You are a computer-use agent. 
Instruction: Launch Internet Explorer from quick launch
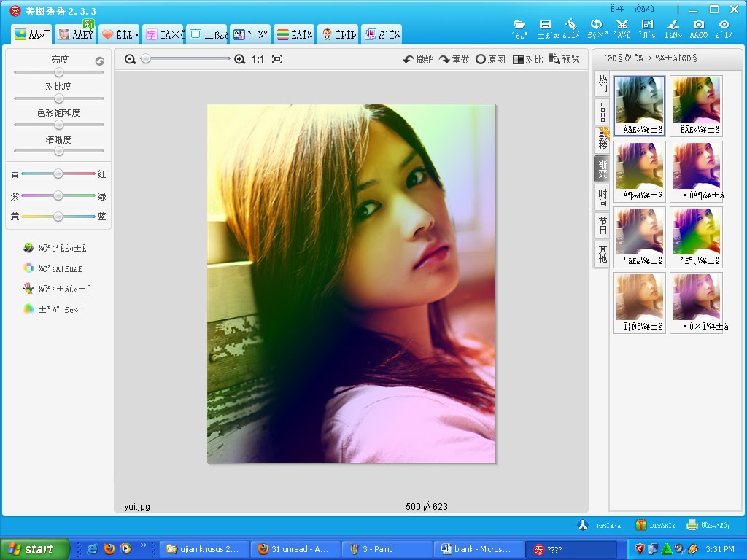93,549
